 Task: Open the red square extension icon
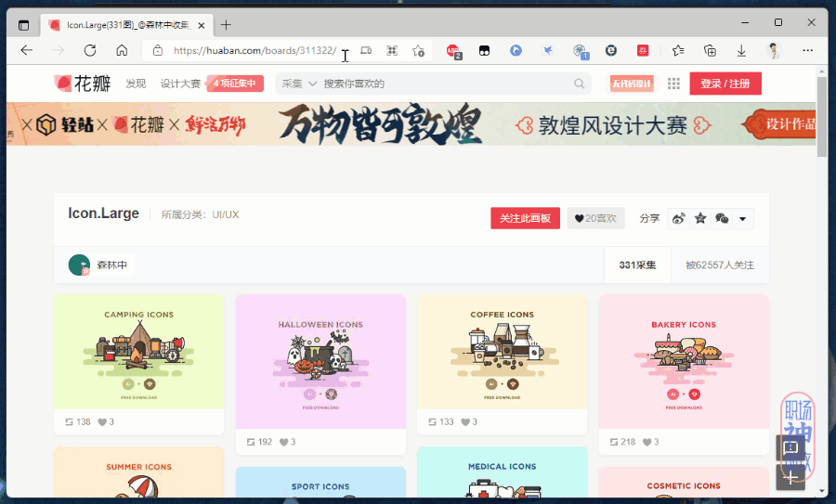643,51
